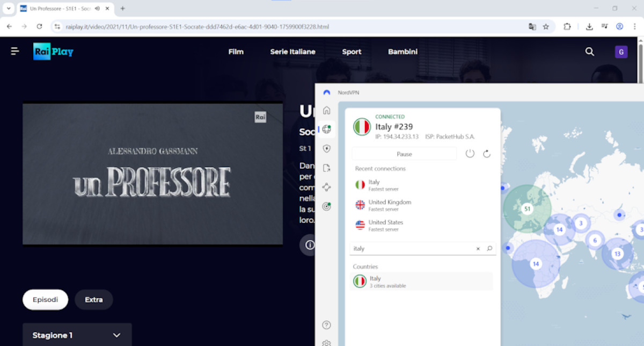Open NordVPN Meshnet icon
The width and height of the screenshot is (644, 346).
(326, 187)
